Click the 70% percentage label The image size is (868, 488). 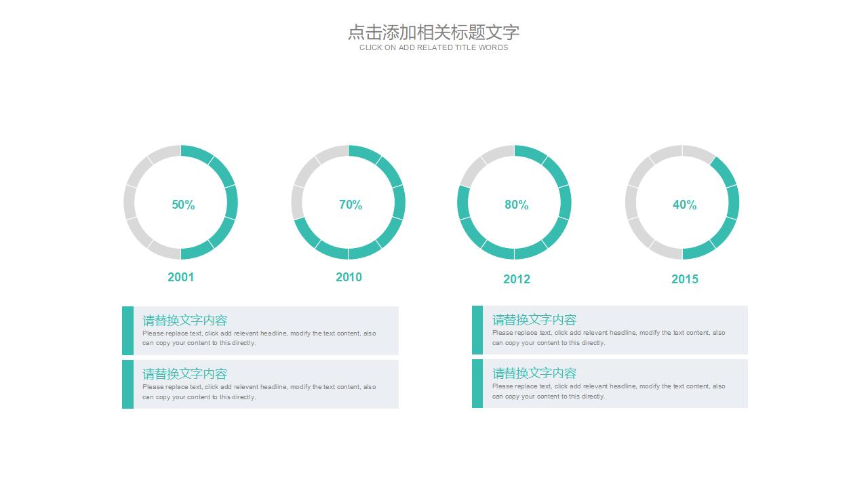coord(351,205)
